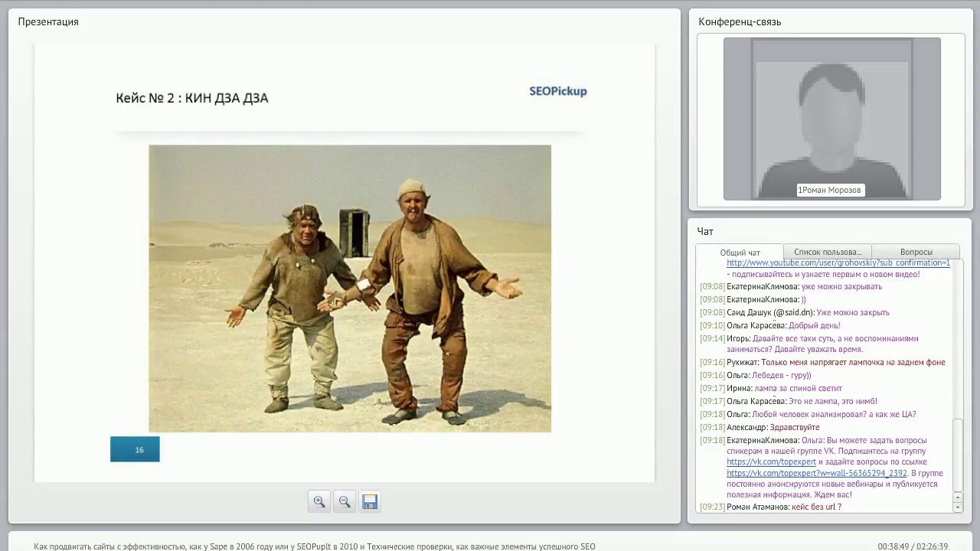This screenshot has height=551, width=980.
Task: Zoom out of the presentation slide
Action: click(345, 502)
